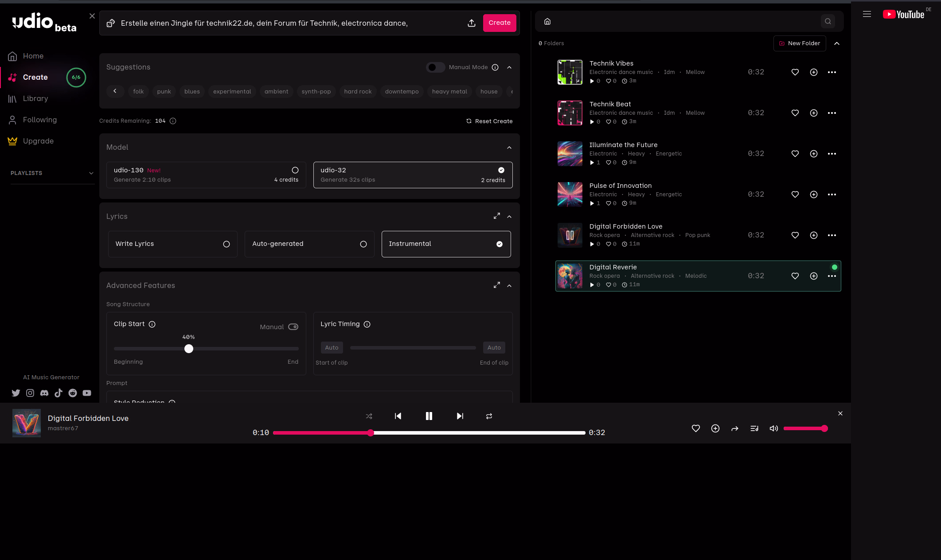The image size is (941, 560).
Task: Mute the volume speaker icon
Action: coord(774,428)
